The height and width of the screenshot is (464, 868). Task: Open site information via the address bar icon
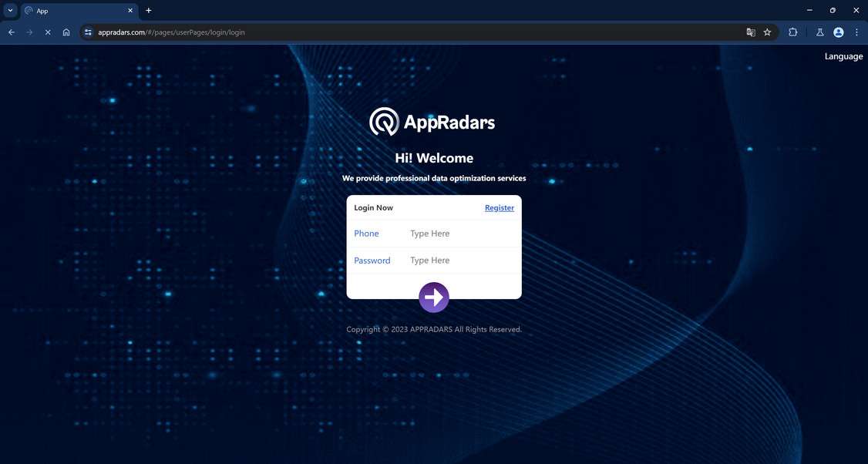pyautogui.click(x=88, y=32)
